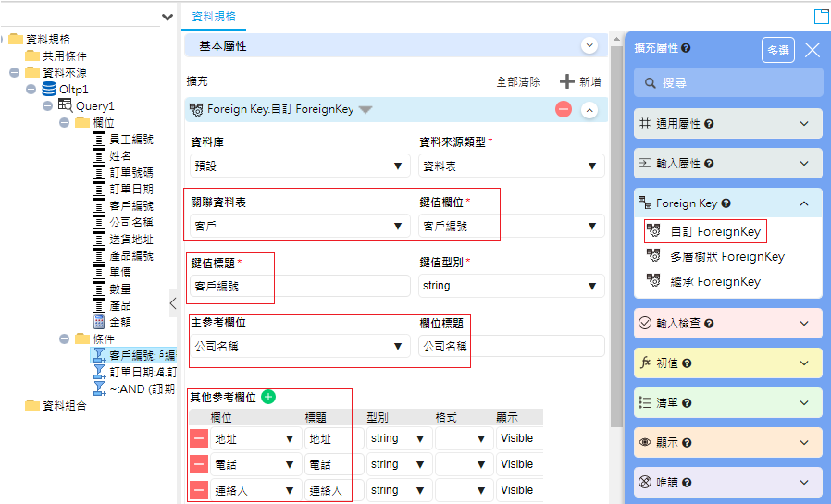Collapse the Oltp1 tree node
831x504 pixels.
coord(31,89)
